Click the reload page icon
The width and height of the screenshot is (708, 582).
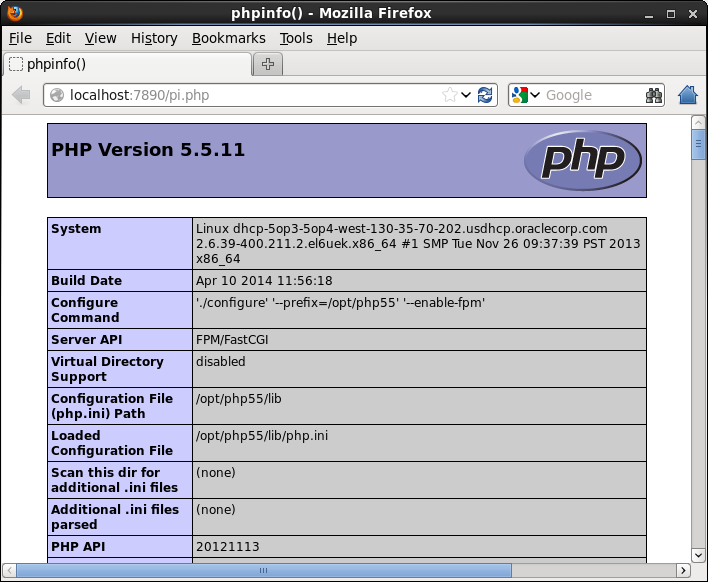pyautogui.click(x=485, y=95)
